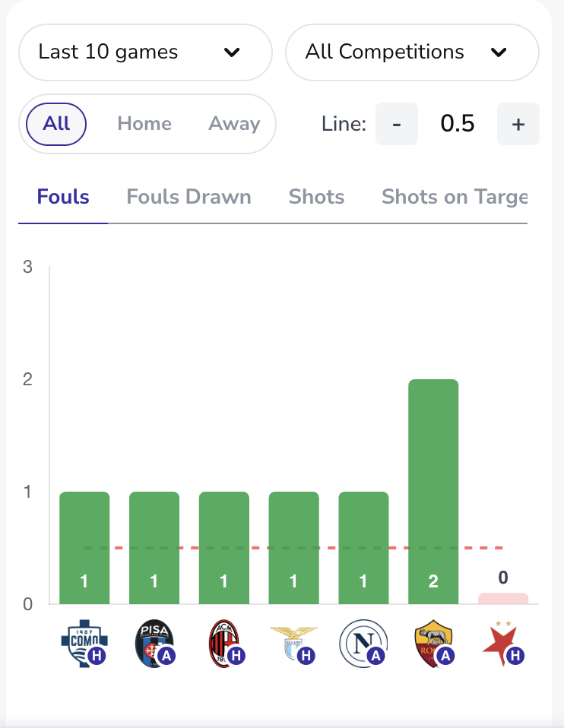Increase the line with plus button
This screenshot has height=728, width=564.
(518, 124)
